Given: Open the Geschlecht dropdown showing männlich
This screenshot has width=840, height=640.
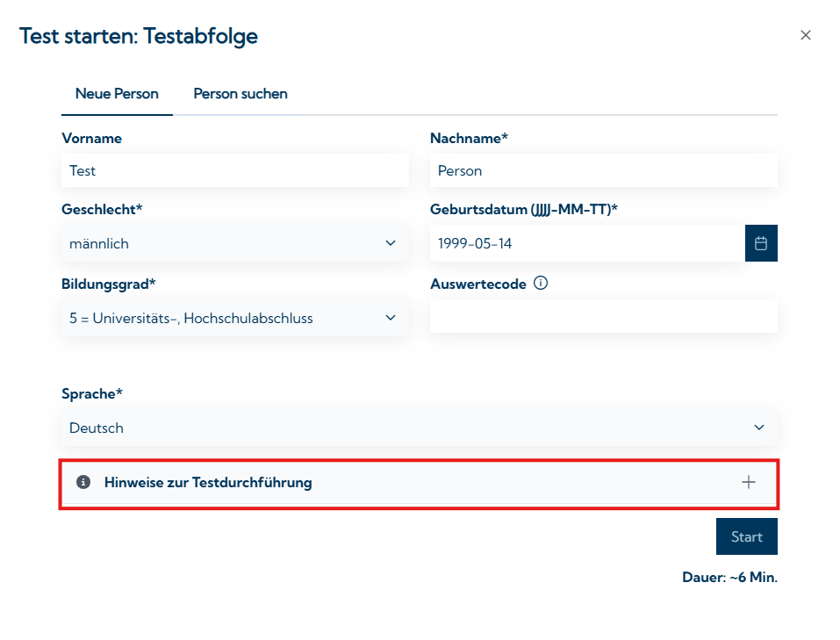Looking at the screenshot, I should [x=219, y=243].
